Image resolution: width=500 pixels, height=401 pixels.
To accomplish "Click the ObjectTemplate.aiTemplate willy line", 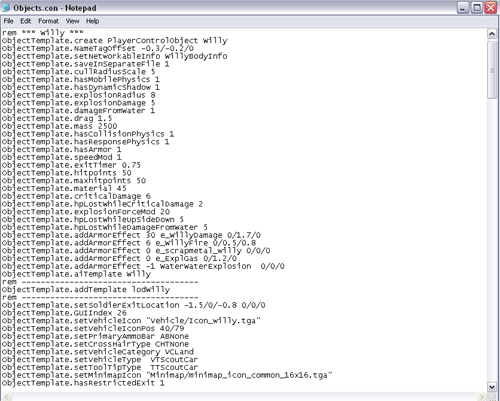I will tap(76, 274).
